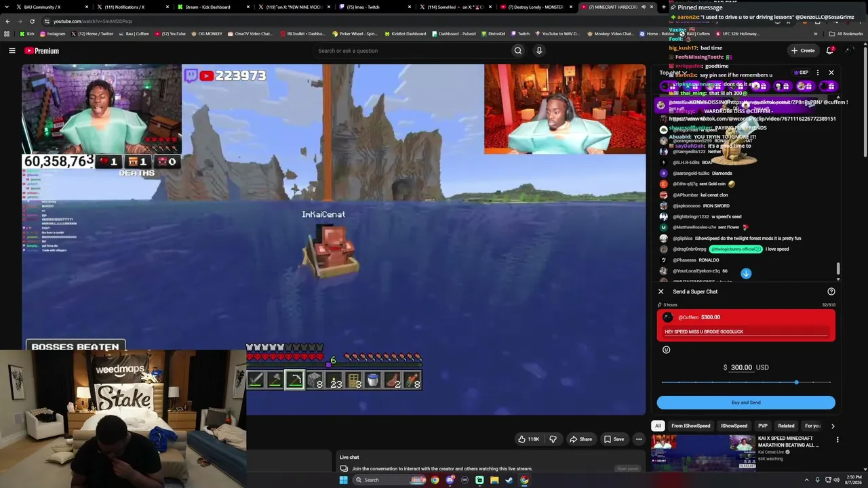Jump to latest chat messages arrow
The image size is (868, 488).
pyautogui.click(x=746, y=273)
